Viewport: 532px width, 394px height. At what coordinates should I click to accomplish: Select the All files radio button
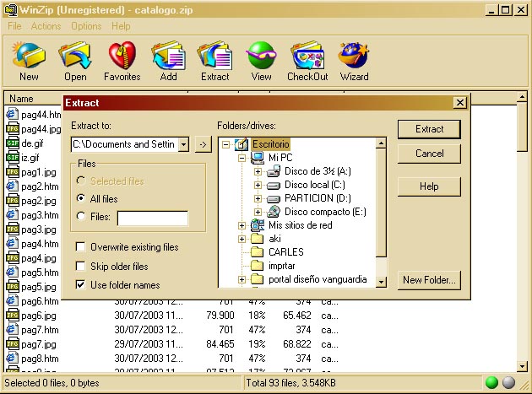click(81, 198)
